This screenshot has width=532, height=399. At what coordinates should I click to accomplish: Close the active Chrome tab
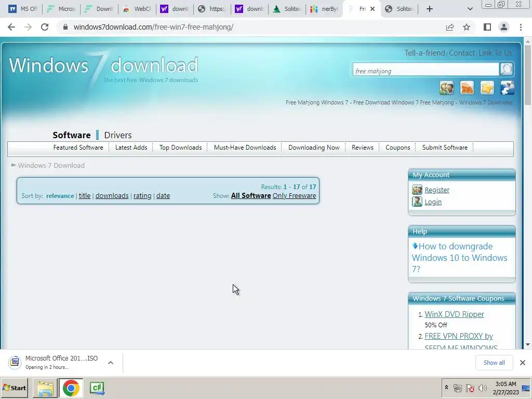coord(372,9)
